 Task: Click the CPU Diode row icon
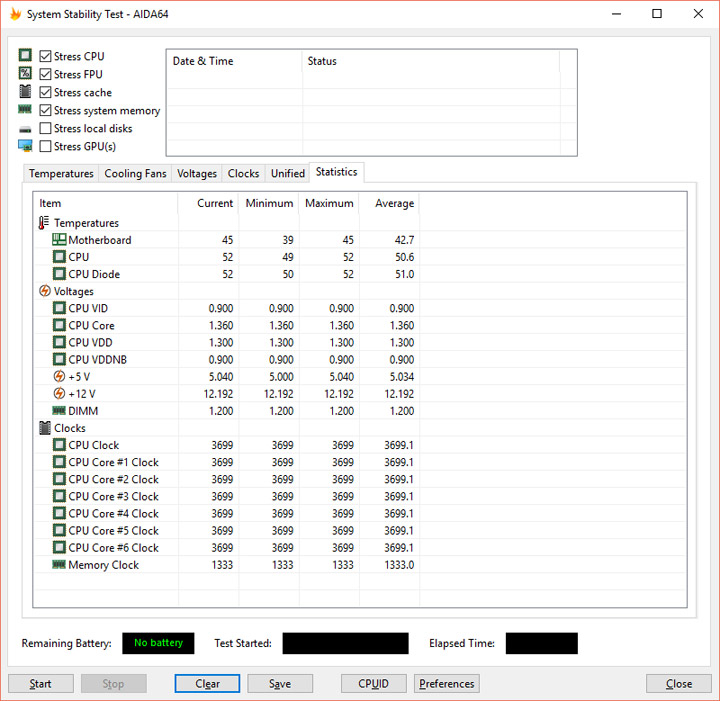point(59,274)
